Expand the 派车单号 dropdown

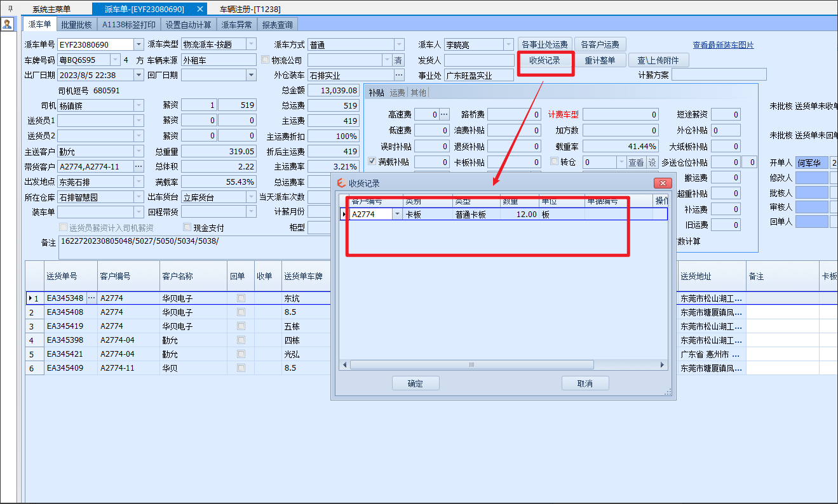tap(139, 44)
